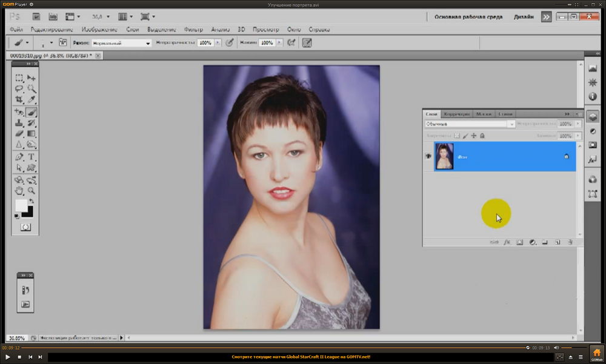Hide the Фон layer using eye icon
The image size is (606, 364).
tap(428, 156)
